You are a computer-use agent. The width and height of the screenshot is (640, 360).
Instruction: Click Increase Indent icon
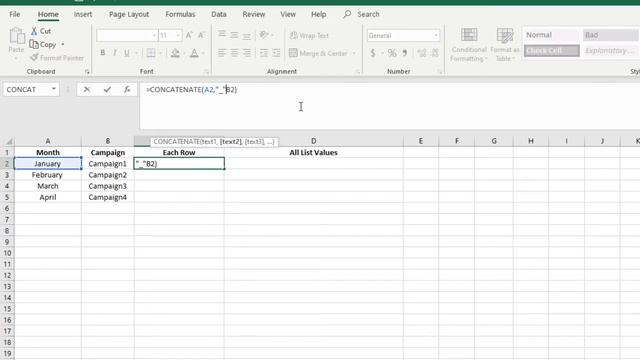[x=276, y=53]
